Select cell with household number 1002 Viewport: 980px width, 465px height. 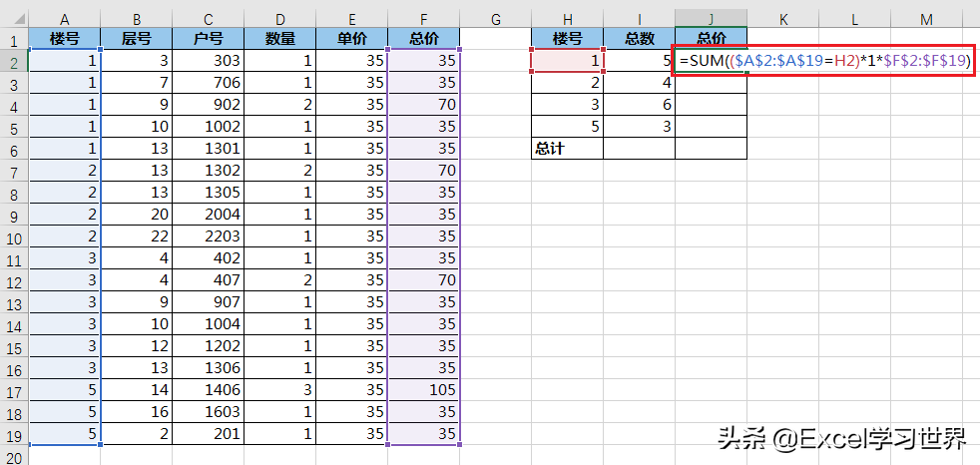pyautogui.click(x=209, y=127)
